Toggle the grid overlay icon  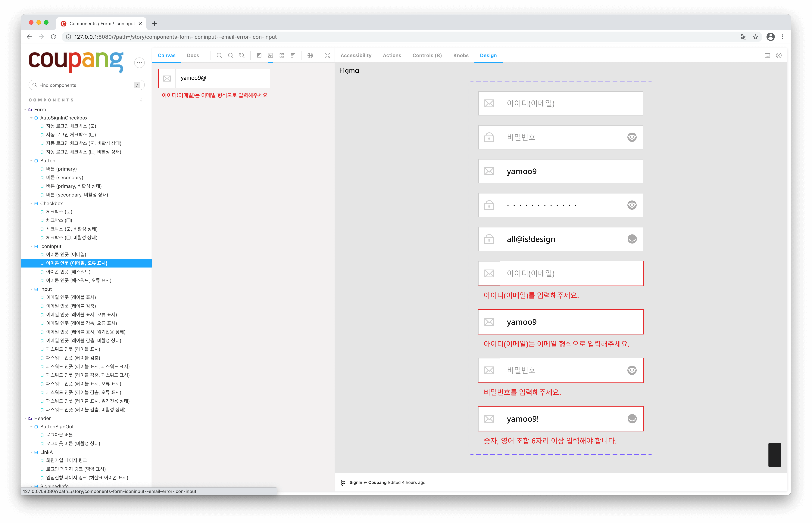[282, 55]
